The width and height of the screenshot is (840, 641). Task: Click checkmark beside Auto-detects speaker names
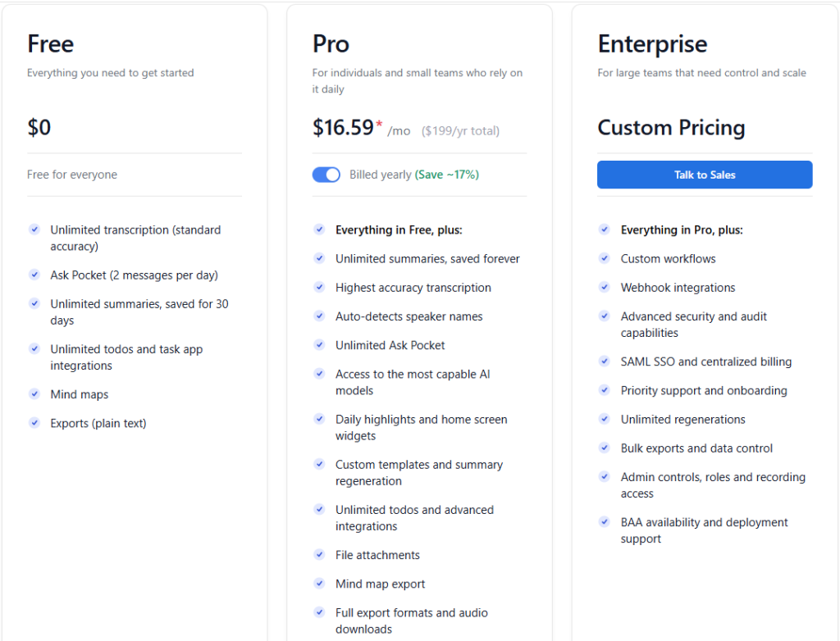[x=319, y=316]
